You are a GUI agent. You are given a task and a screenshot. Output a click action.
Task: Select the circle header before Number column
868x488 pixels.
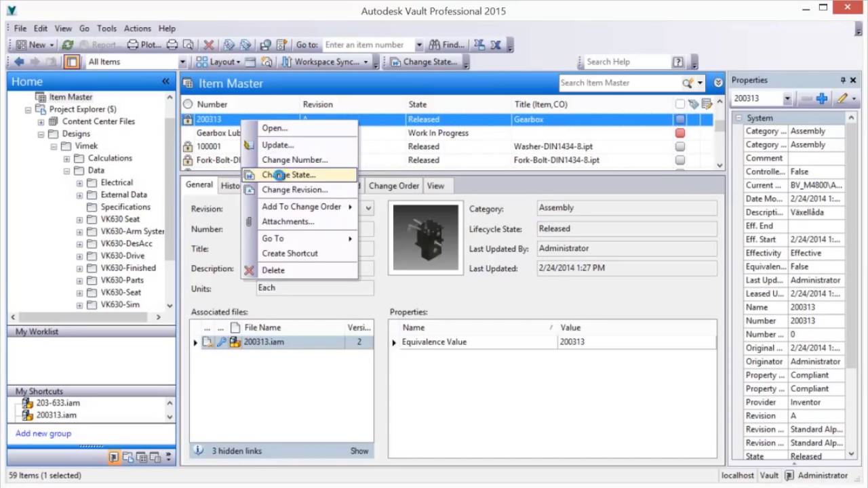pyautogui.click(x=189, y=104)
